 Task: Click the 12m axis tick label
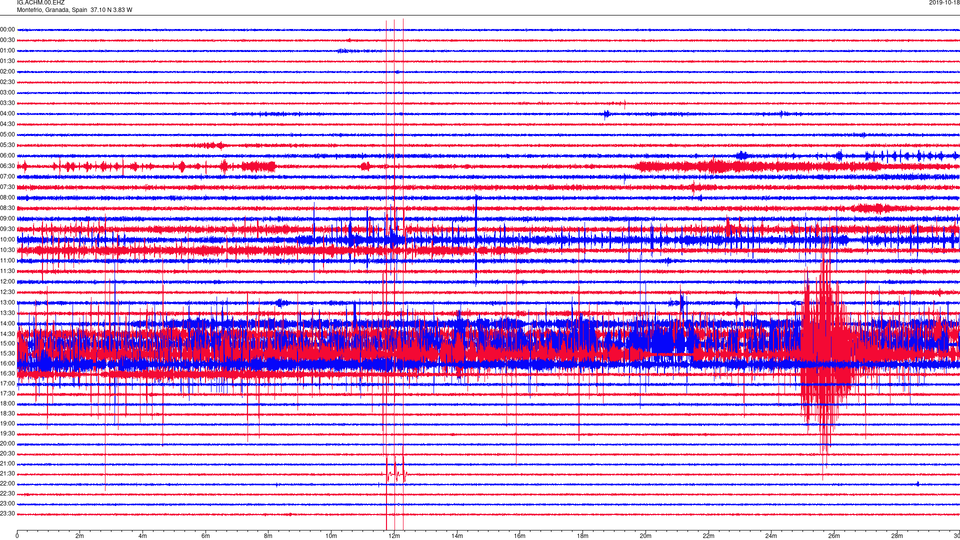[394, 536]
